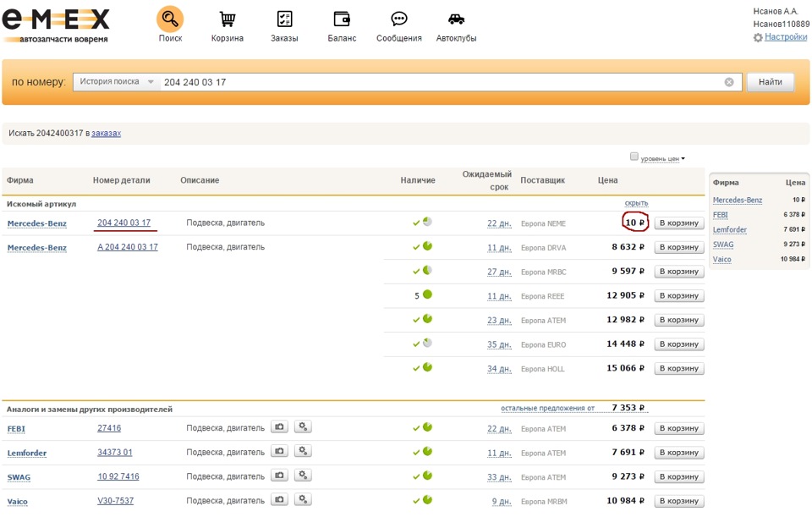Toggle the уровень цен checkbox

tap(634, 157)
